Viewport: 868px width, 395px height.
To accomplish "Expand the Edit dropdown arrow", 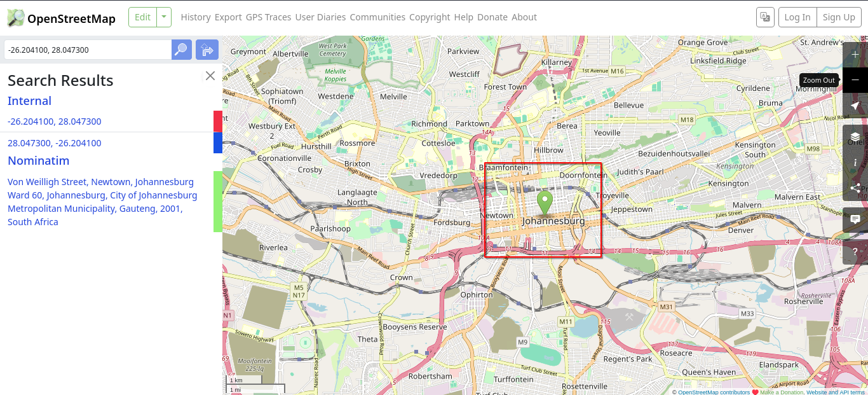I will 164,17.
